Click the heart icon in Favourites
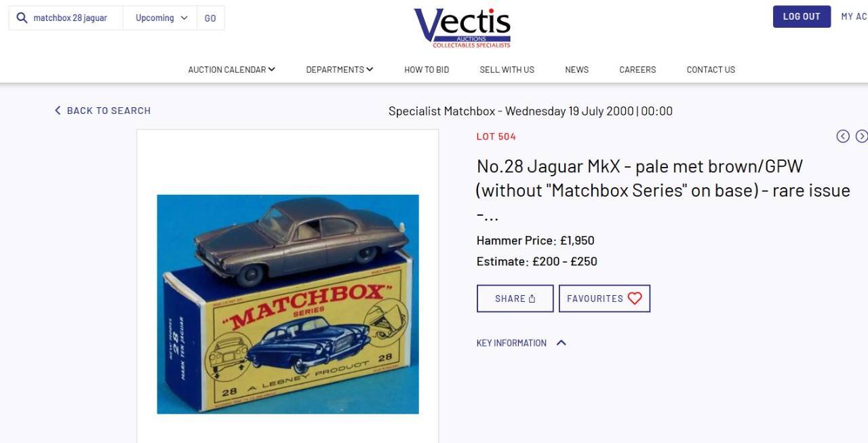 click(635, 298)
